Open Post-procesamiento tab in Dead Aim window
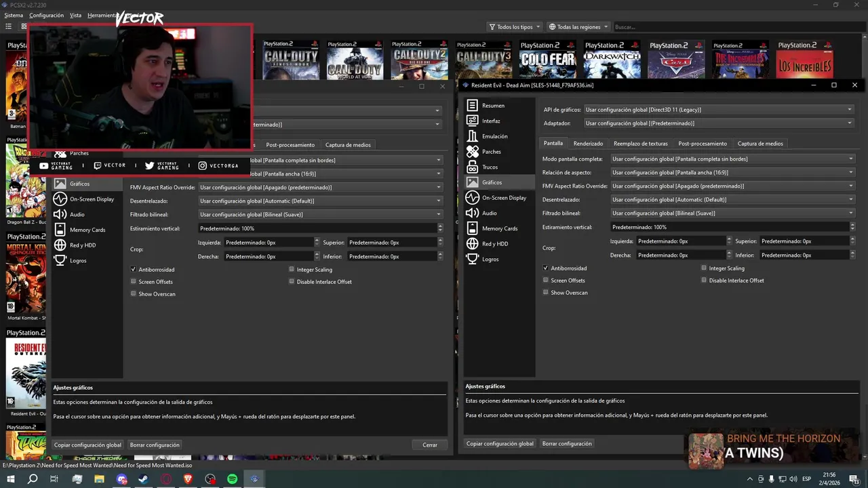The image size is (868, 488). point(703,143)
